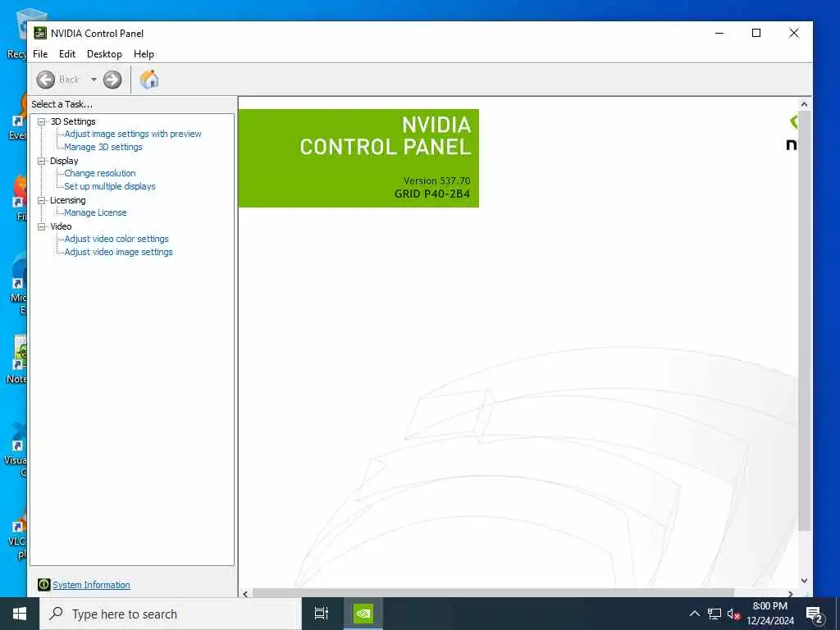This screenshot has width=840, height=630.
Task: Click the muted volume tray icon
Action: 733,614
